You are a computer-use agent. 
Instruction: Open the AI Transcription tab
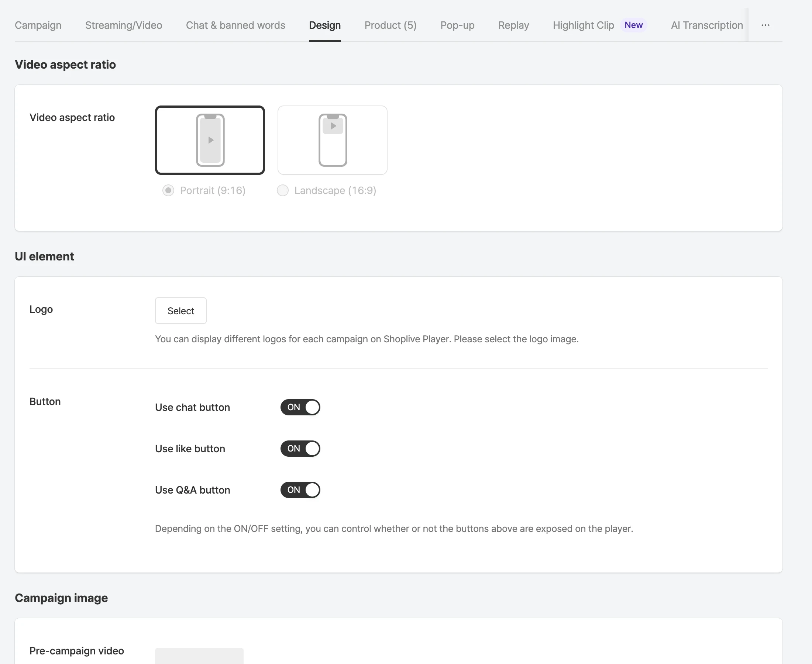[707, 25]
